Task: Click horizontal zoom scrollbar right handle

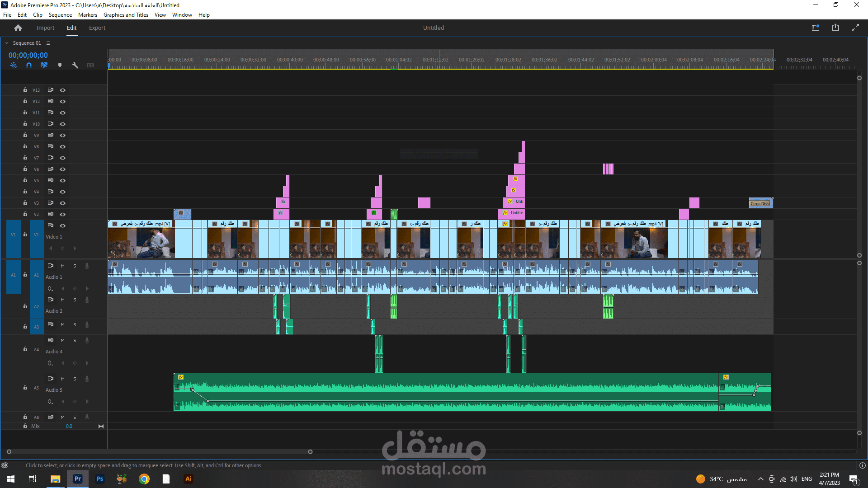Action: (310, 451)
